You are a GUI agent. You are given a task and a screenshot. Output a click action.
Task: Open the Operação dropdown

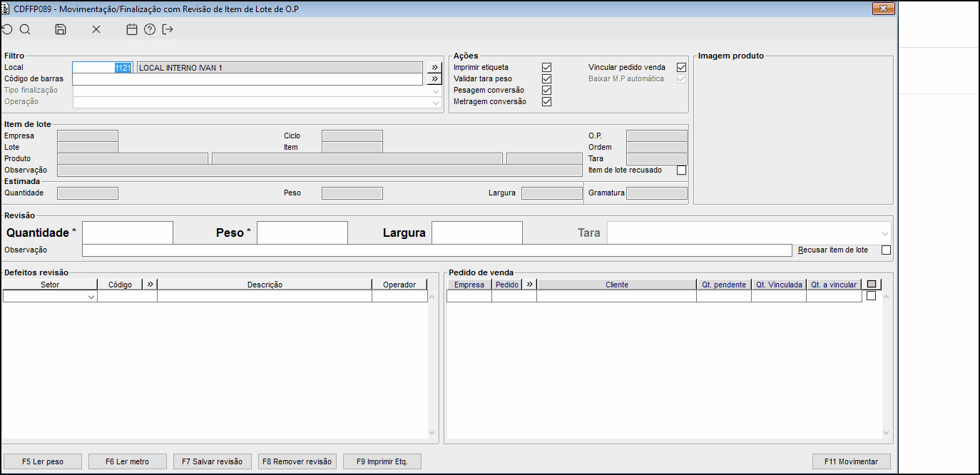pos(435,102)
